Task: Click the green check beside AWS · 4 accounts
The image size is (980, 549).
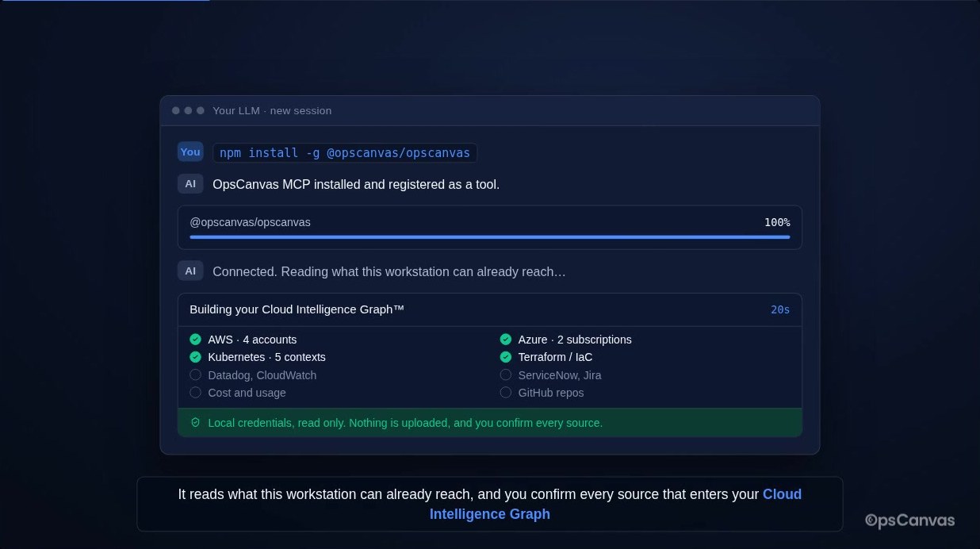Action: click(196, 340)
